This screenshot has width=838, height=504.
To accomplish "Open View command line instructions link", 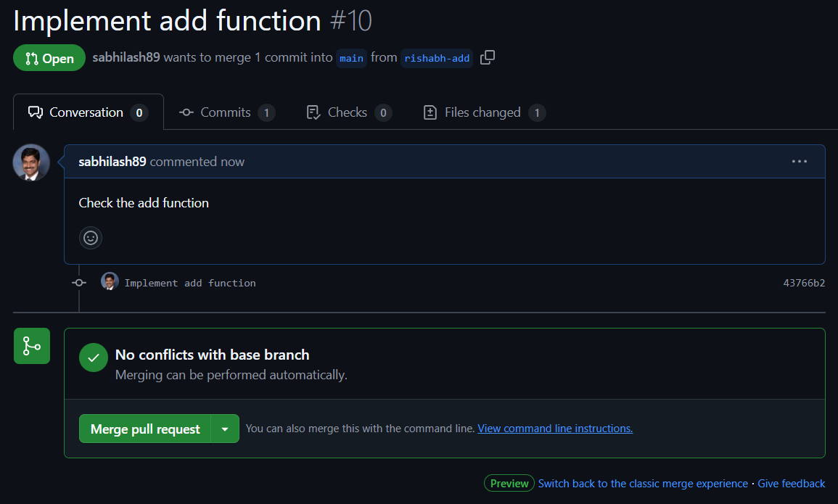I will [555, 429].
